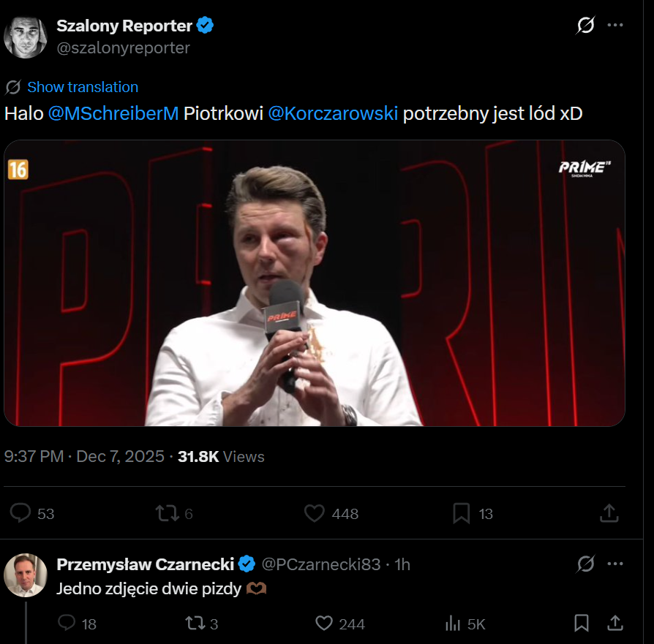The height and width of the screenshot is (644, 654).
Task: Like Czarnecki's reply with 244 likes
Action: point(324,624)
